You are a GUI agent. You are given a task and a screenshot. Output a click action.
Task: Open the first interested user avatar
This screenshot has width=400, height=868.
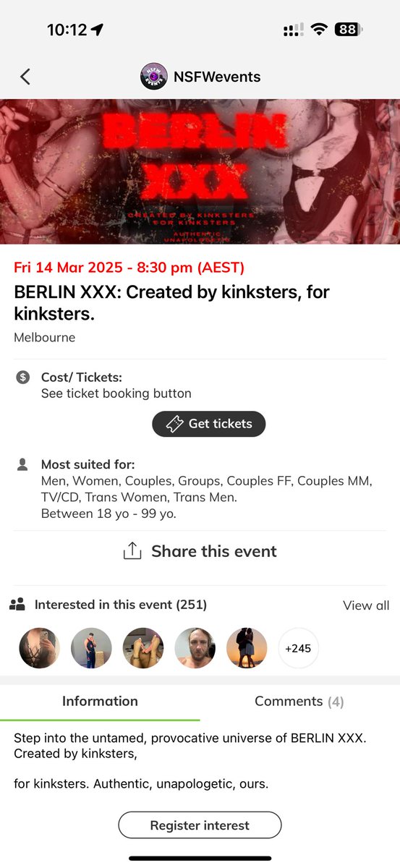[x=39, y=648]
